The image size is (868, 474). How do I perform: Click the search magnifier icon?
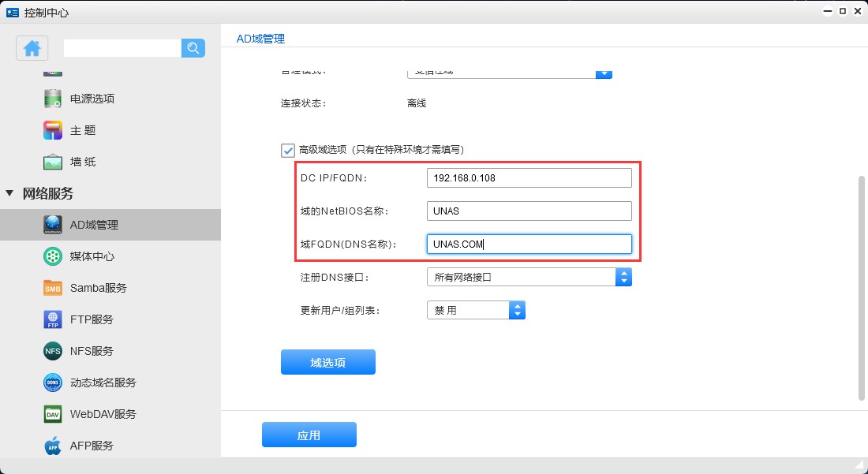tap(193, 48)
